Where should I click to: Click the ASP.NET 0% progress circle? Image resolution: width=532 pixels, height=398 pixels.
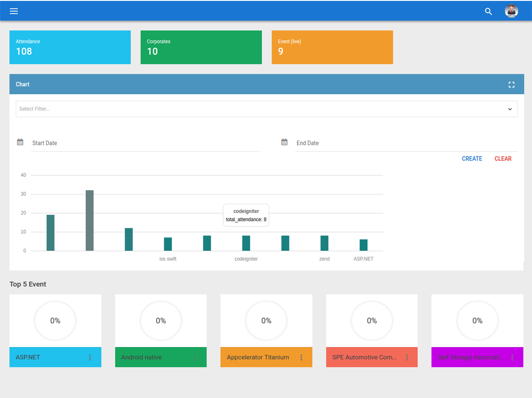[55, 320]
